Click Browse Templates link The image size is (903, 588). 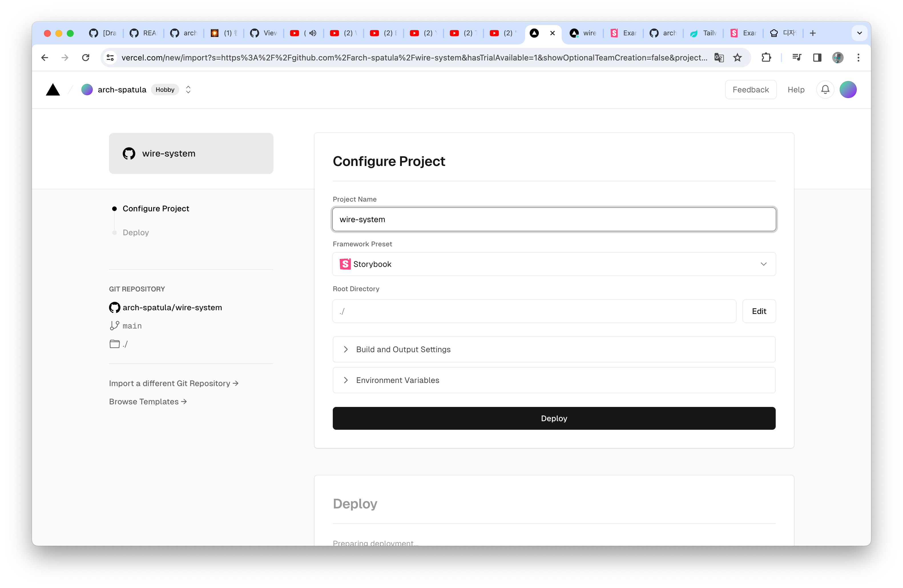pyautogui.click(x=148, y=401)
